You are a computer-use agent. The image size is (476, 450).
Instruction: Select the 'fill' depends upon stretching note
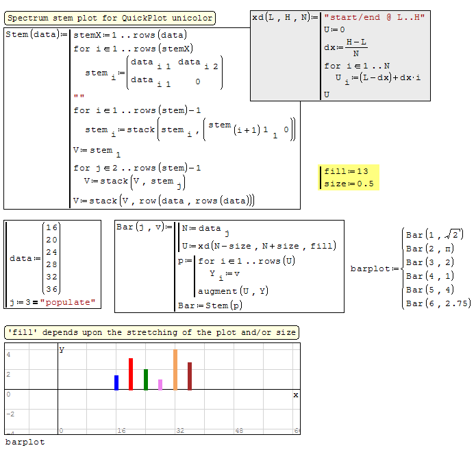(x=151, y=333)
